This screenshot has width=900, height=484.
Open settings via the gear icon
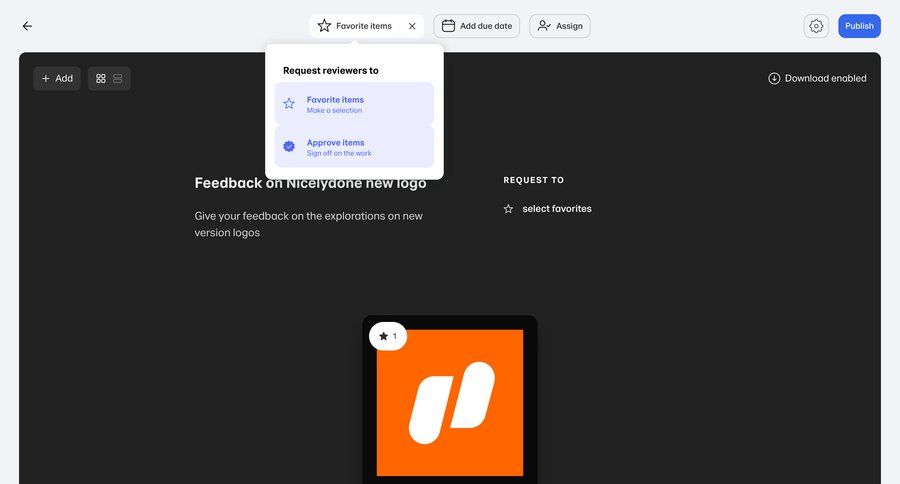(816, 26)
